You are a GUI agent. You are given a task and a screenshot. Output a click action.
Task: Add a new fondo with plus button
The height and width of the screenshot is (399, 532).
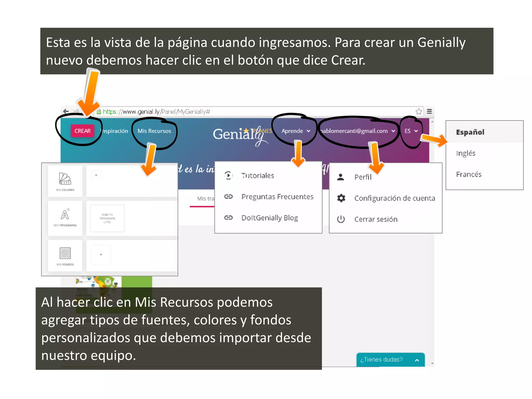pos(101,255)
